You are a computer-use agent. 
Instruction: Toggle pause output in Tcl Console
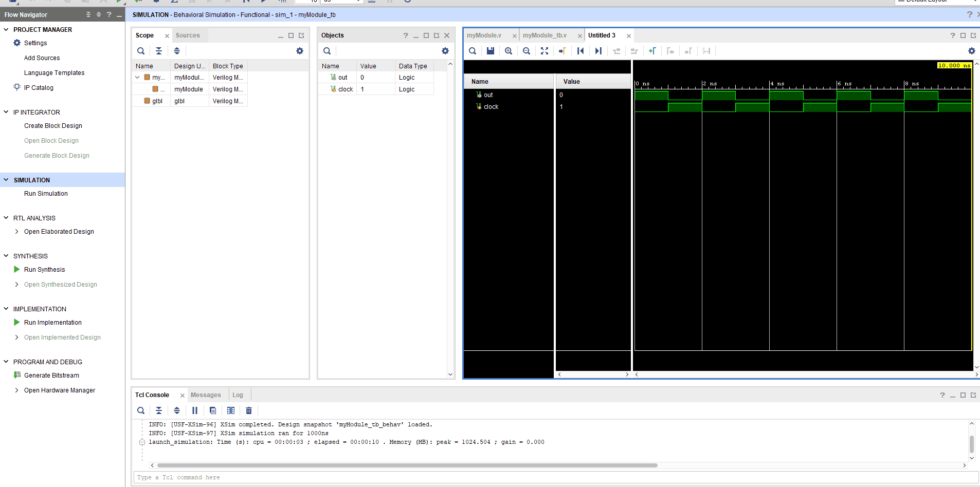coord(195,410)
